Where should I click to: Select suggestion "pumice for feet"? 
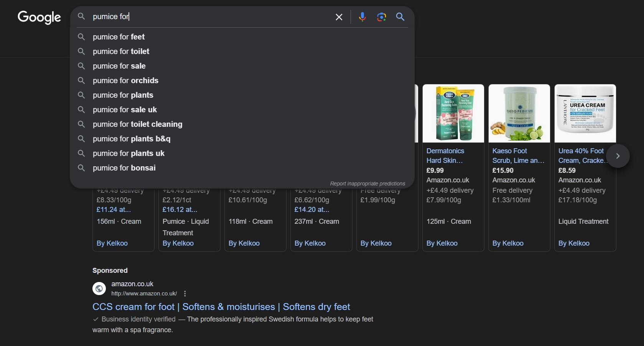coord(119,37)
